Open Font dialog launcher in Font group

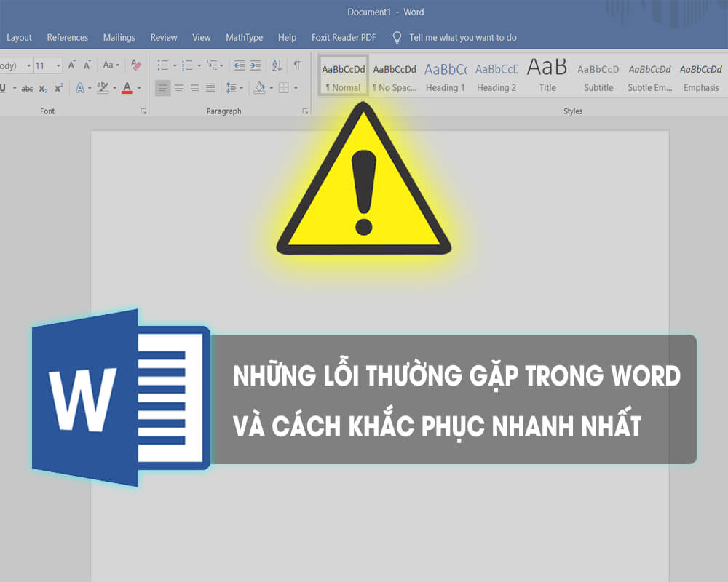tap(143, 111)
